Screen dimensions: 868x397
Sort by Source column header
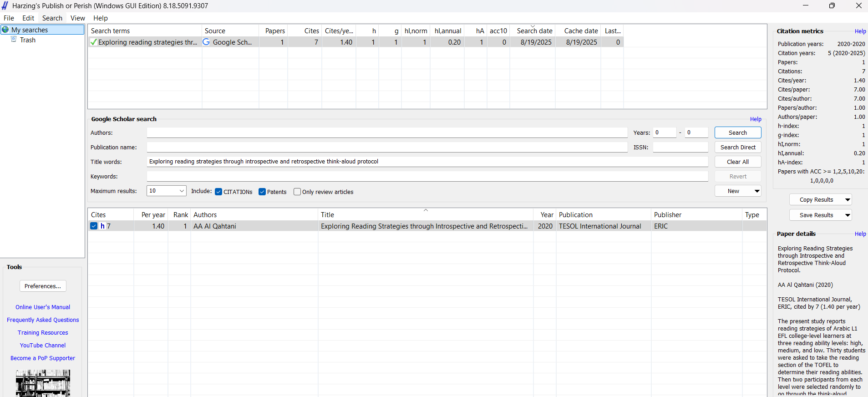point(230,31)
